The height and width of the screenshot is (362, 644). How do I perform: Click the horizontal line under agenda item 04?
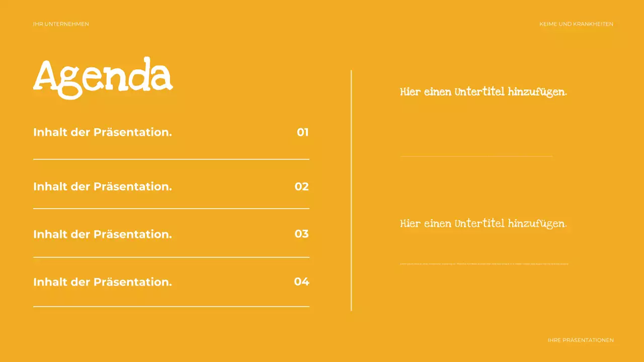171,307
